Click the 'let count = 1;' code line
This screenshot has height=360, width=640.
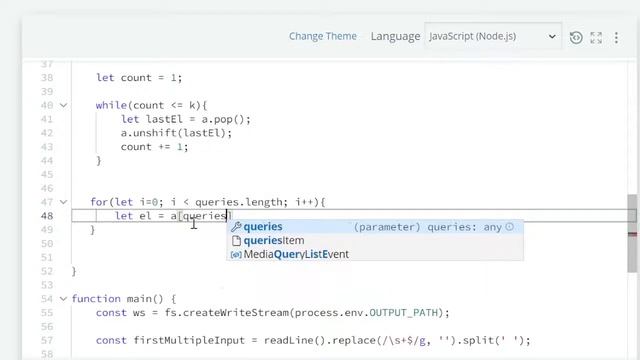point(139,78)
